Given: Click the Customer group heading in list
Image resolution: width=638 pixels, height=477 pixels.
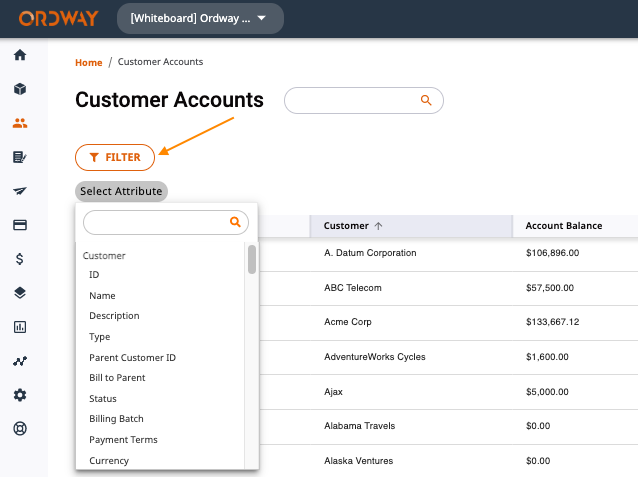Looking at the screenshot, I should [x=104, y=256].
